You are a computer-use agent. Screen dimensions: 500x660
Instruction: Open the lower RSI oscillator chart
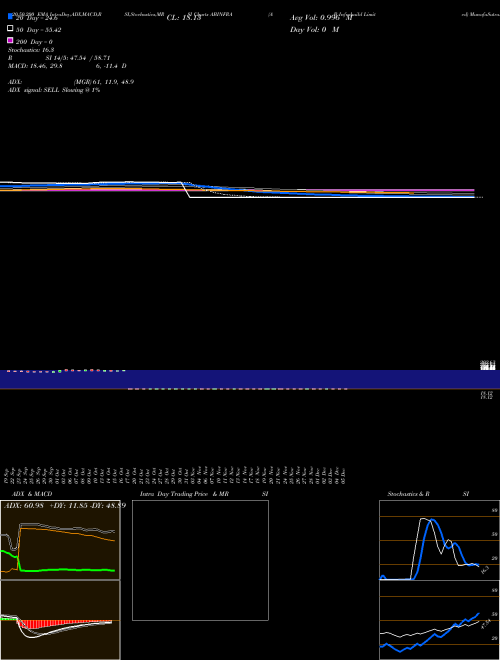(x=439, y=620)
